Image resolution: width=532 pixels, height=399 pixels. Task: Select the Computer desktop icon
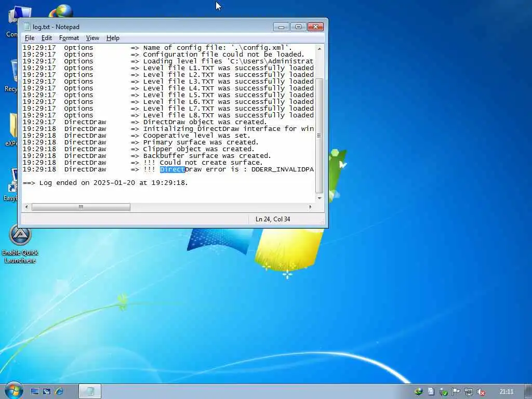[x=12, y=21]
